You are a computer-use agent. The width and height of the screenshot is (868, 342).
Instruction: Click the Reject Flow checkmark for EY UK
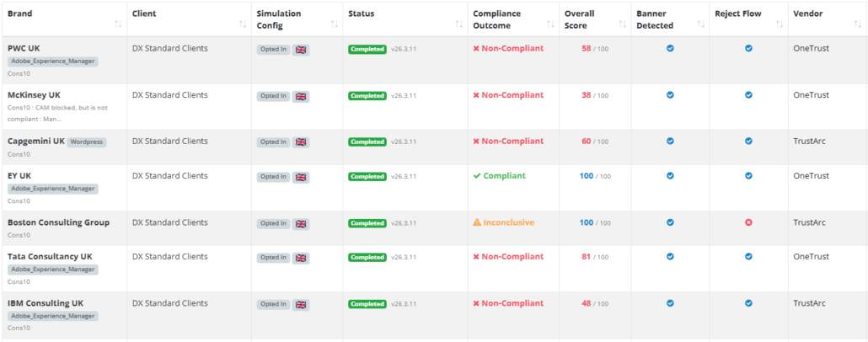(x=748, y=176)
